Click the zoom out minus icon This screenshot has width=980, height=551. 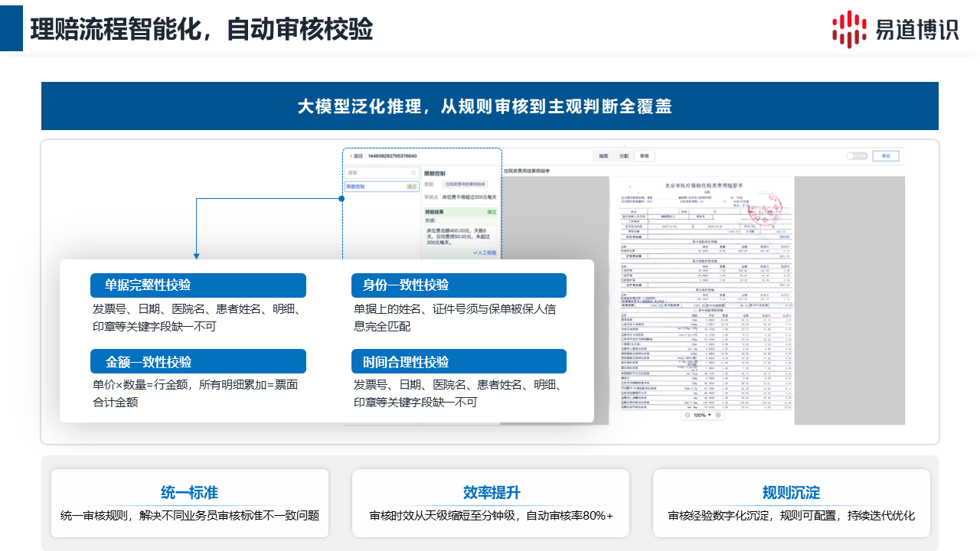click(688, 416)
